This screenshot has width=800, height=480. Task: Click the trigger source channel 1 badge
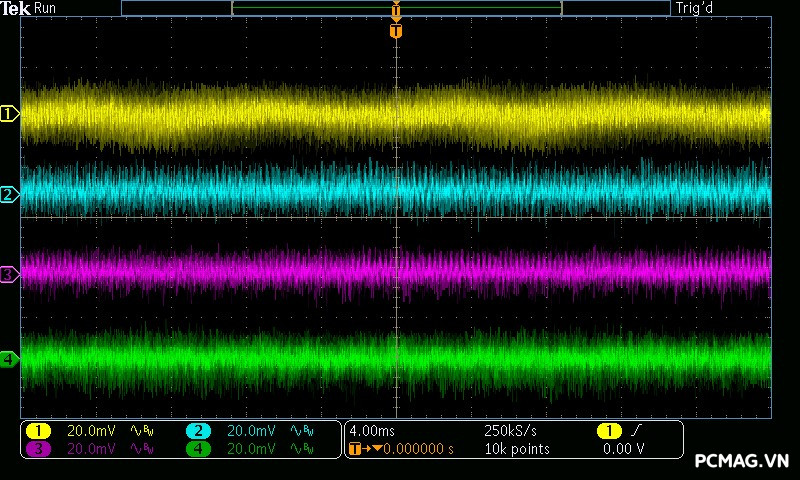coord(609,431)
